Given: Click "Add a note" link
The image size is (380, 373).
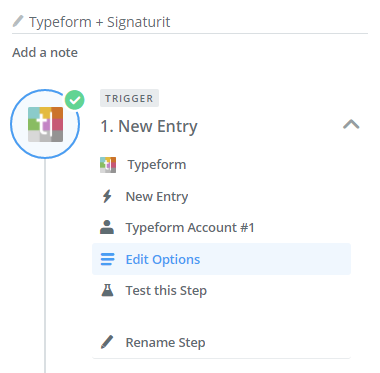Looking at the screenshot, I should pyautogui.click(x=45, y=52).
